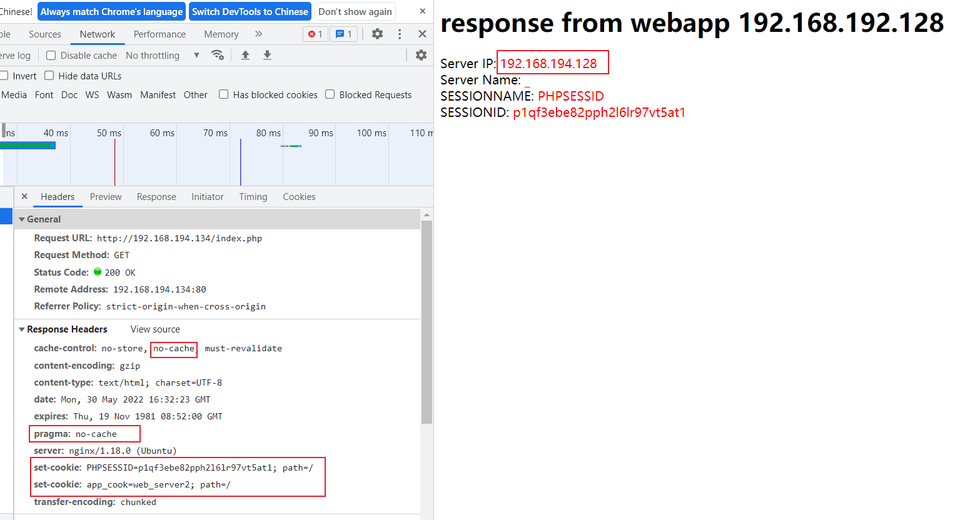Image resolution: width=980 pixels, height=520 pixels.
Task: Dismiss the language infobar
Action: (x=422, y=11)
